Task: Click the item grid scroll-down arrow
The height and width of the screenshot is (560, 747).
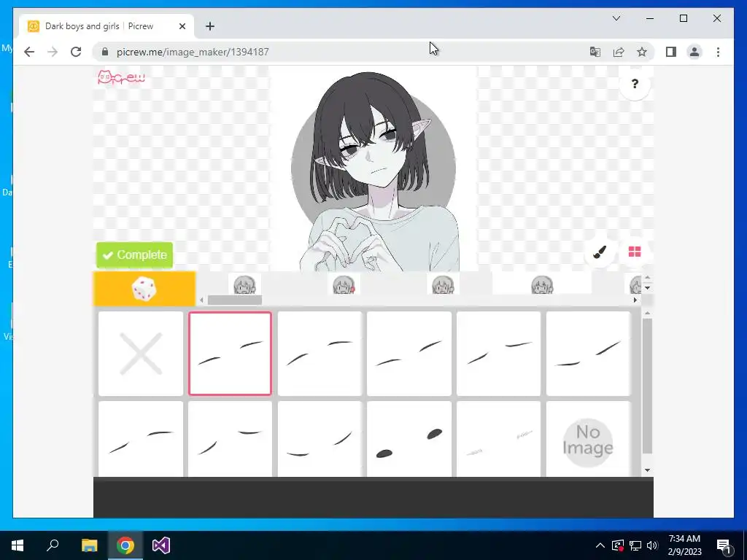Action: (647, 470)
